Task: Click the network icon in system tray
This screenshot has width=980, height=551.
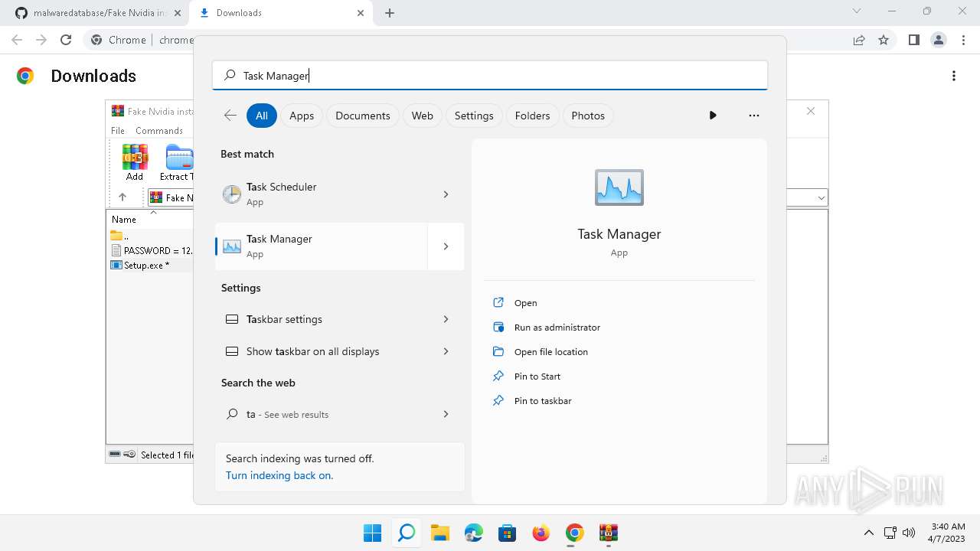Action: (890, 533)
